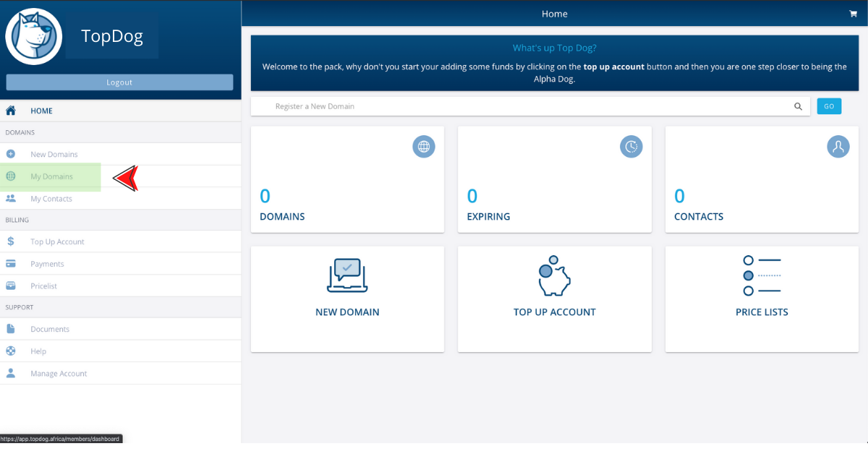Go to My Domains in sidebar
The width and height of the screenshot is (868, 454).
click(x=120, y=176)
